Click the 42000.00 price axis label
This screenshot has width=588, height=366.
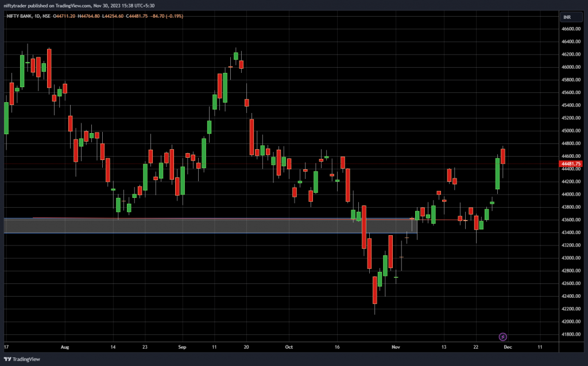pyautogui.click(x=571, y=322)
